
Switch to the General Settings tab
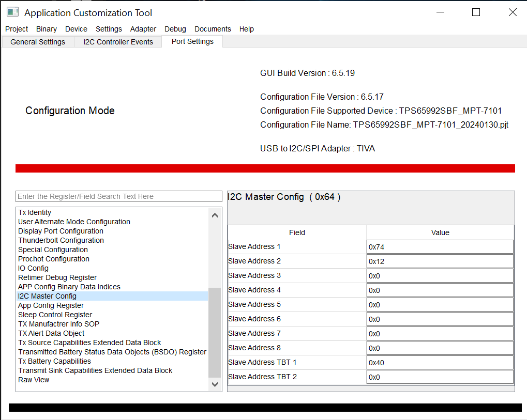[37, 41]
